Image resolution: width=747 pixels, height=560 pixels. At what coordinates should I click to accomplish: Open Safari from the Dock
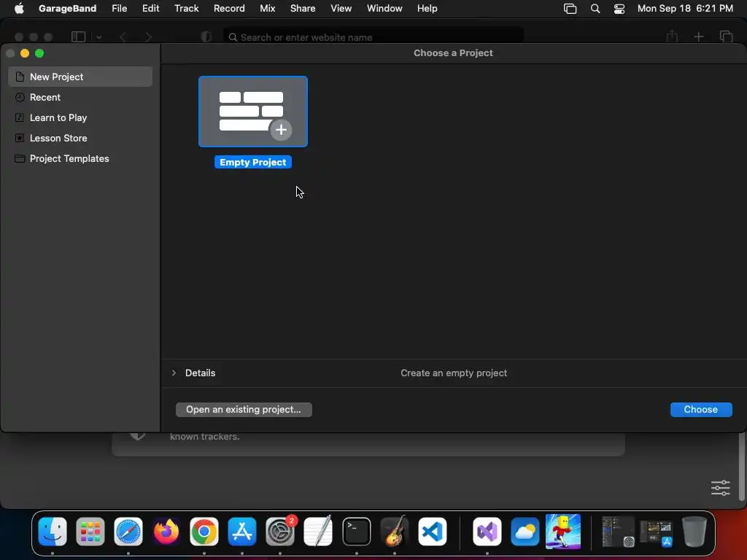click(x=128, y=532)
